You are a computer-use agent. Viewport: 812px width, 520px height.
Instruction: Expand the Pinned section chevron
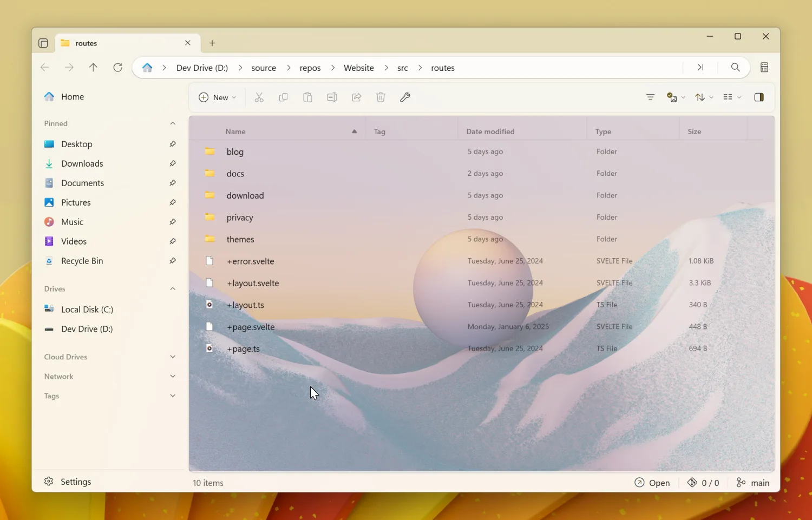(x=172, y=123)
